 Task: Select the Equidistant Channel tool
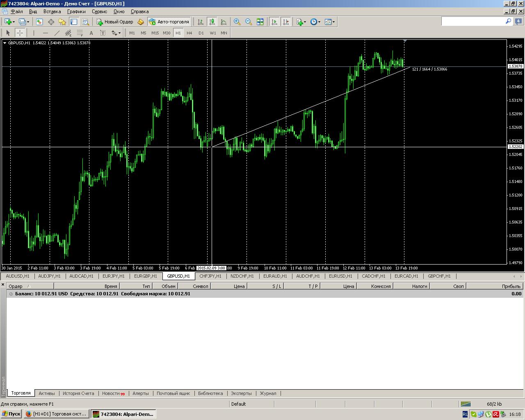click(68, 33)
